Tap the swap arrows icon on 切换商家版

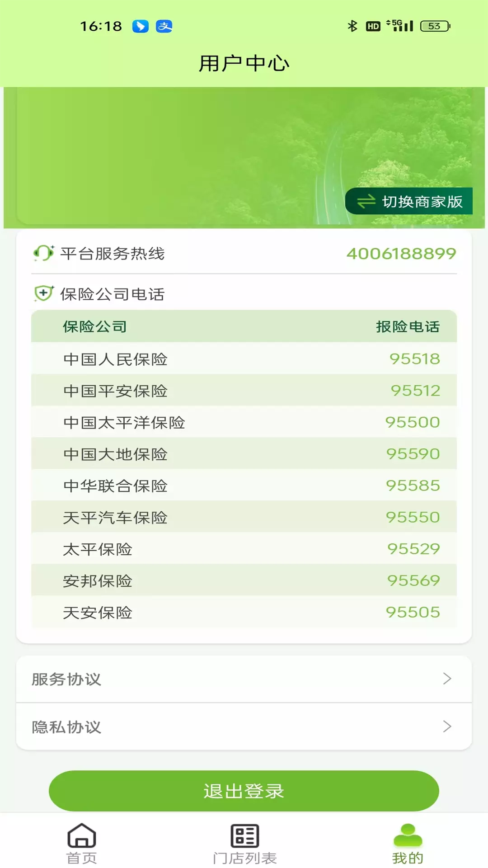(366, 201)
